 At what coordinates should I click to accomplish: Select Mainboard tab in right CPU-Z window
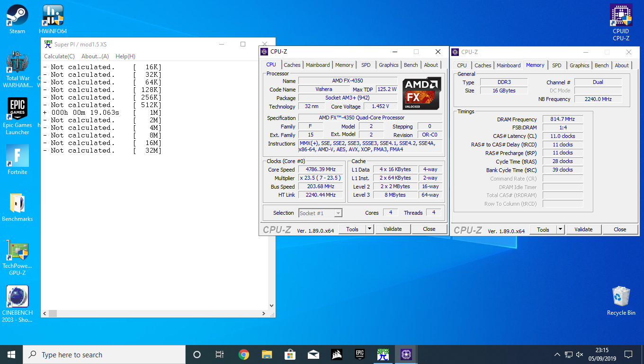(x=509, y=65)
